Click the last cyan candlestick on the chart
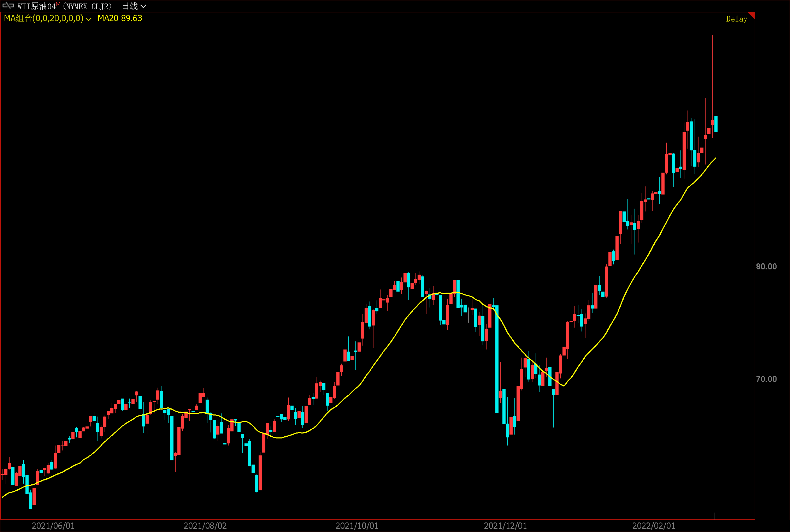Image resolution: width=790 pixels, height=532 pixels. [x=716, y=124]
